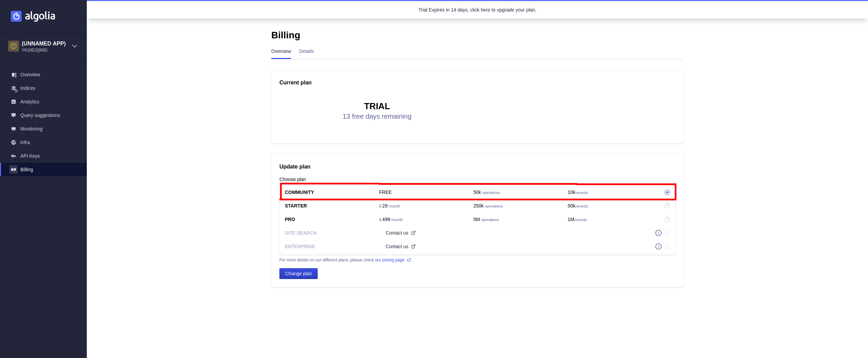Viewport: 868px width, 358px height.
Task: Click the unnamed app cube icon
Action: point(14,46)
